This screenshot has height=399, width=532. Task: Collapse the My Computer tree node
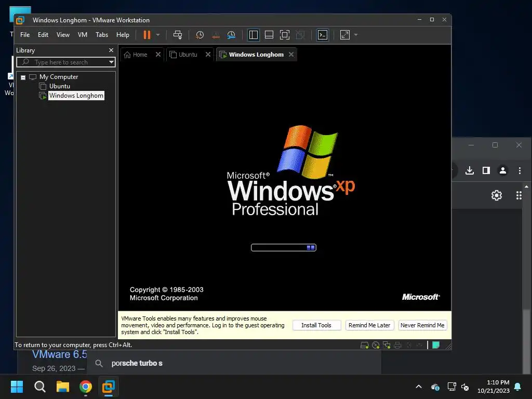coord(23,77)
